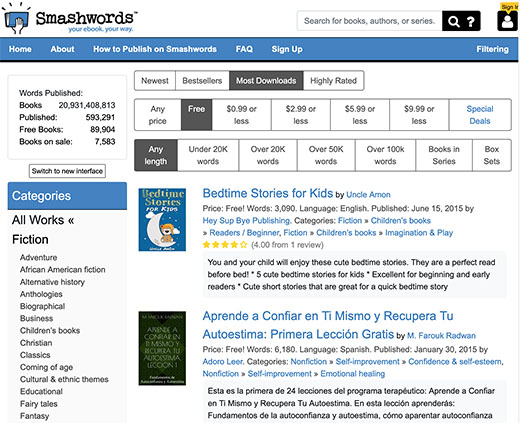Select the Books in Series filter
Image resolution: width=520 pixels, height=423 pixels.
point(444,155)
